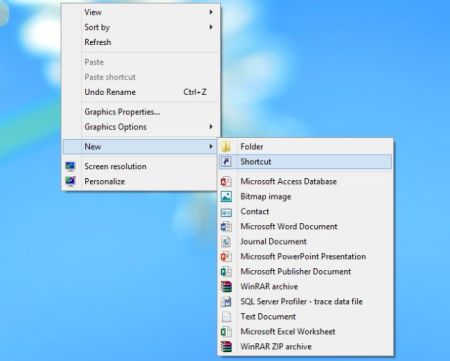
Task: Select the New menu entry
Action: click(x=140, y=147)
